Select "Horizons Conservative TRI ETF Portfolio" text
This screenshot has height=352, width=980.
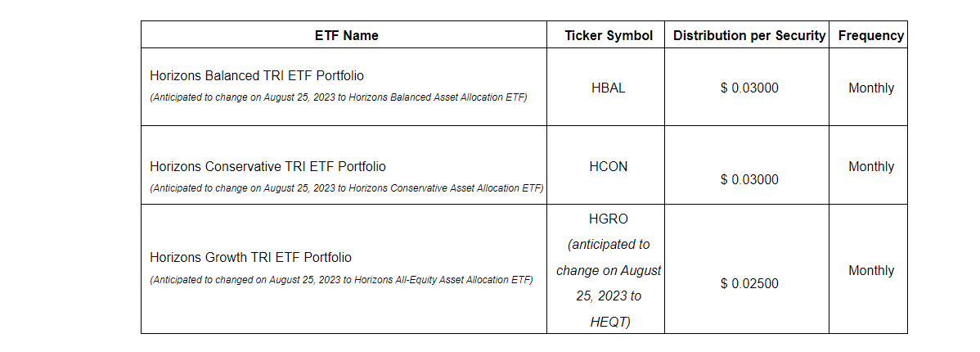point(267,166)
